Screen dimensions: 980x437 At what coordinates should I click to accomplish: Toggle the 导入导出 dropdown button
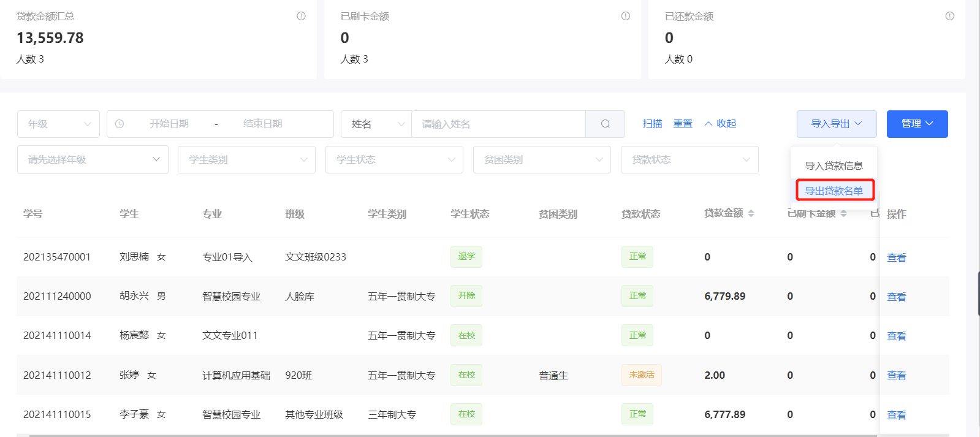click(837, 124)
